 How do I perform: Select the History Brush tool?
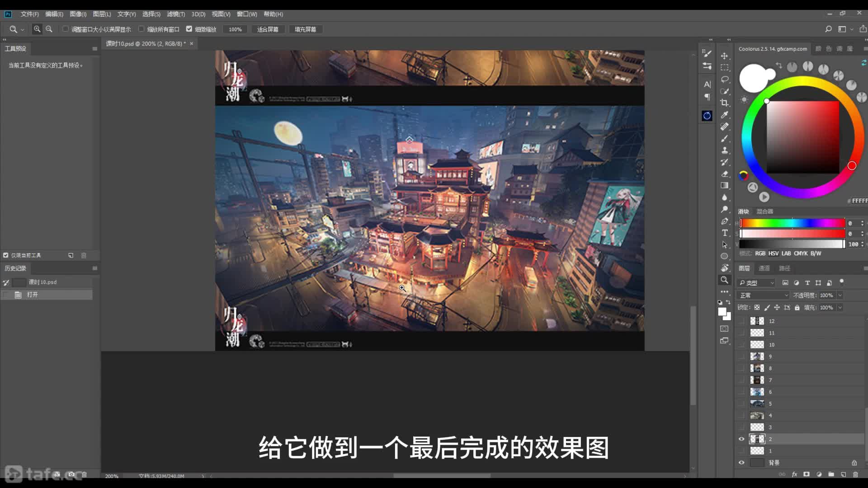724,162
